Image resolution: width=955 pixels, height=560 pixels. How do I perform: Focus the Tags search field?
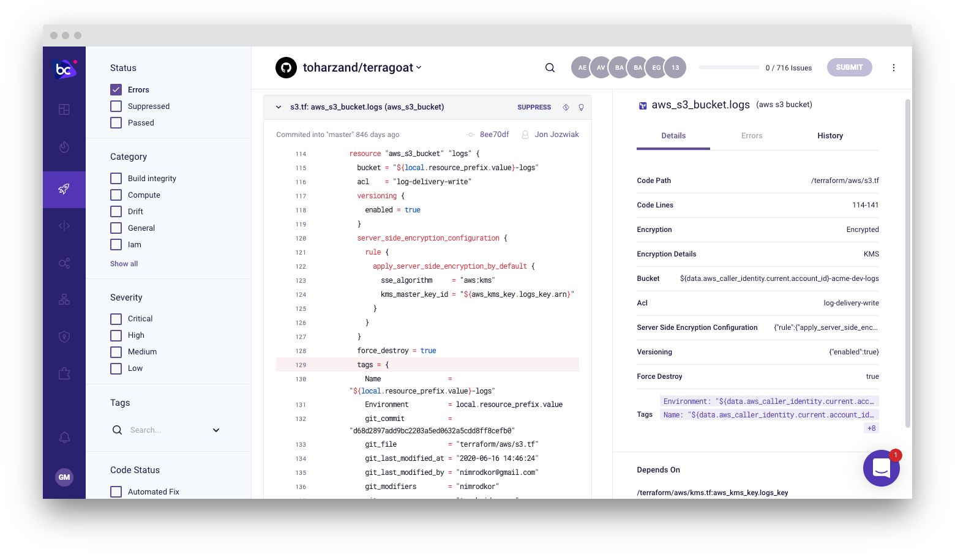[165, 430]
